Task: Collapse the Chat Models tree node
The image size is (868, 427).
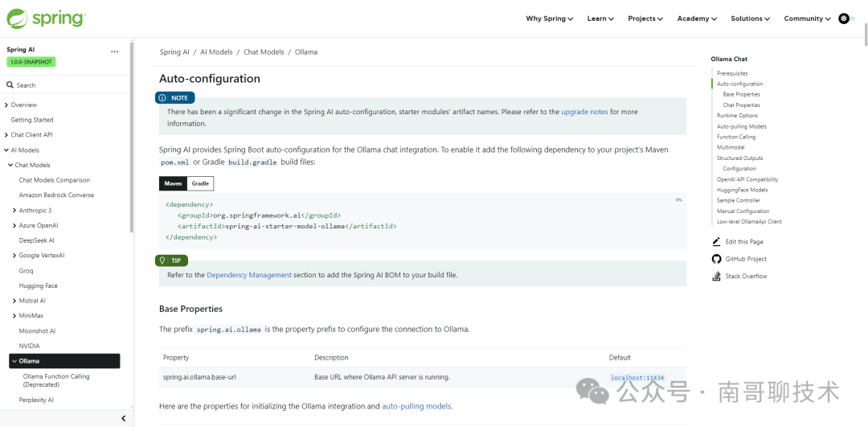Action: coord(10,165)
